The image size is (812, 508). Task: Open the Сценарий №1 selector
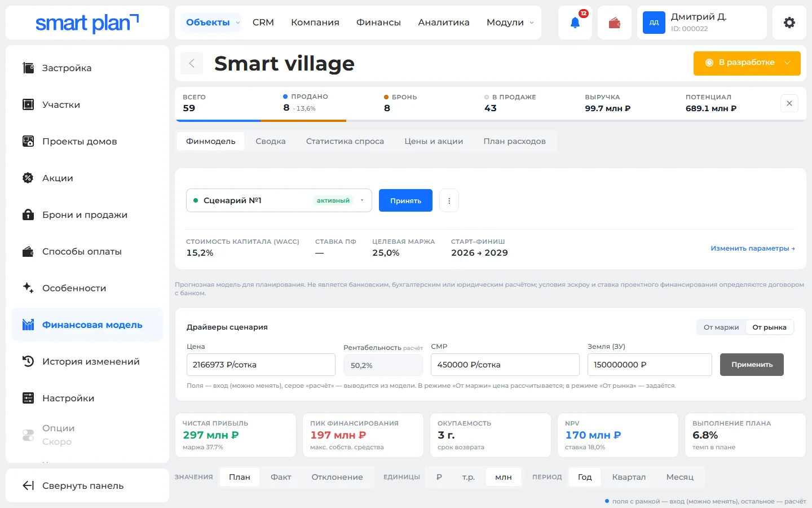279,200
